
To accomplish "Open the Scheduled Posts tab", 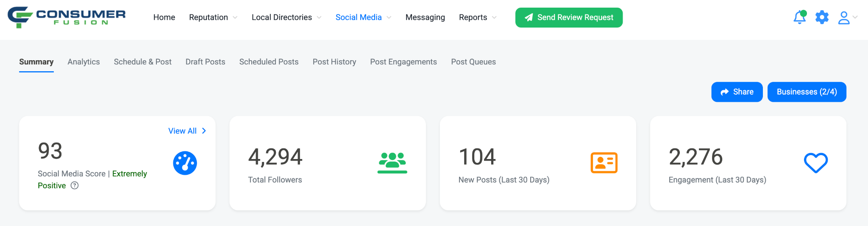I will 269,62.
